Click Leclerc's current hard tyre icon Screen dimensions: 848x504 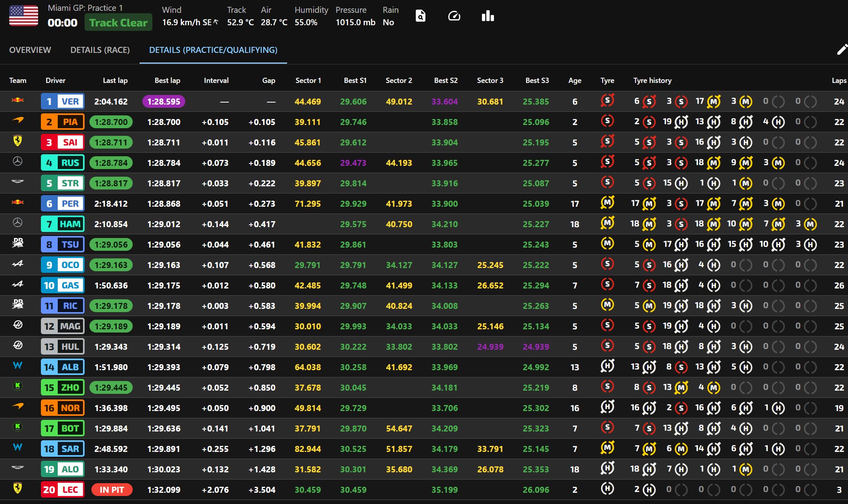tap(607, 488)
